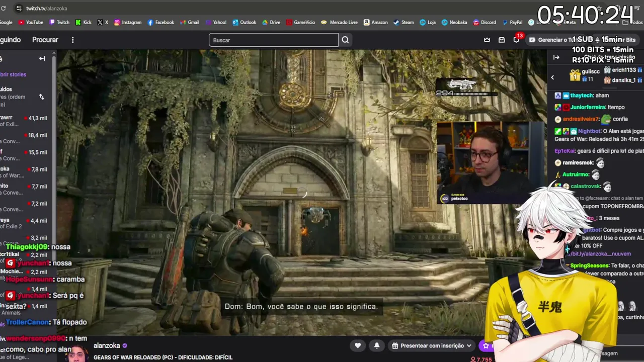The height and width of the screenshot is (362, 644).
Task: Open the YouTube bookmark
Action: pos(31,22)
